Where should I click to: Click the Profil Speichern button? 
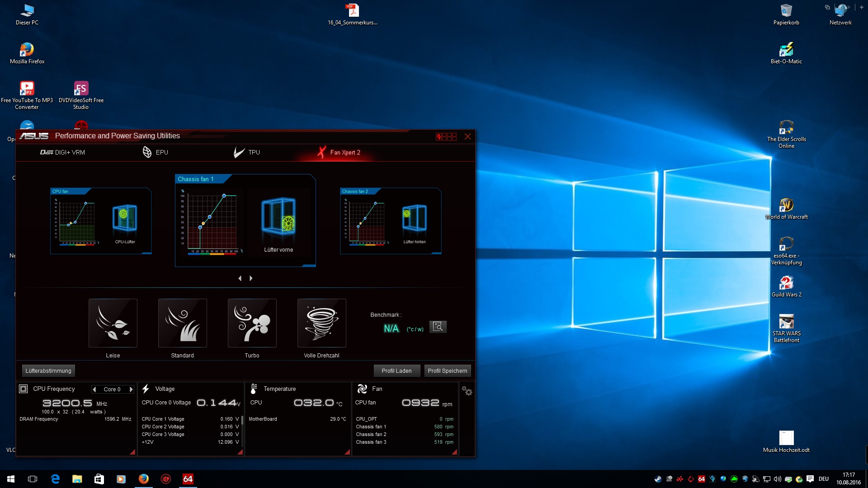tap(447, 371)
